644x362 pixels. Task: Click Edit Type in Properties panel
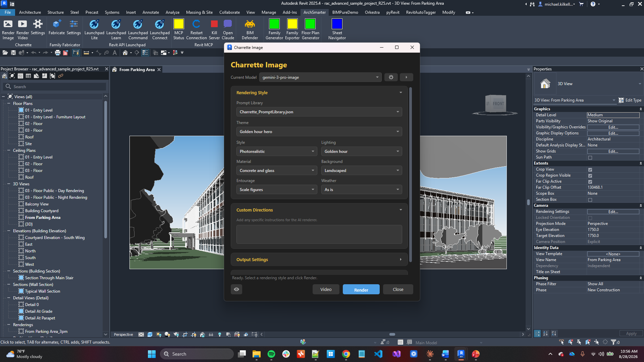click(x=630, y=100)
